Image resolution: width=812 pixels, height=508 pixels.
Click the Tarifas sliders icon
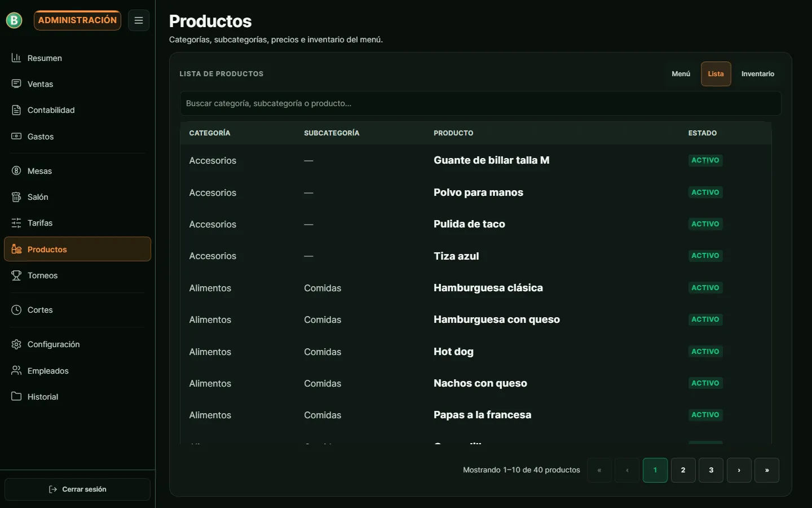(x=16, y=223)
